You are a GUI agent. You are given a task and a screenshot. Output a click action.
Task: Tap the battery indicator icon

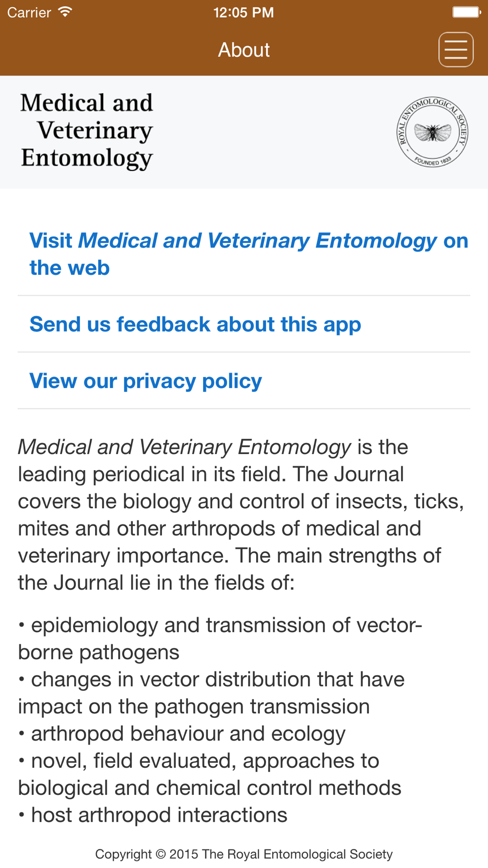[467, 12]
